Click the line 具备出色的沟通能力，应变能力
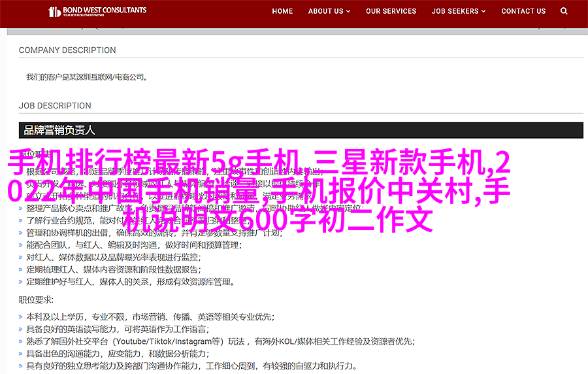The image size is (588, 374). point(118,354)
